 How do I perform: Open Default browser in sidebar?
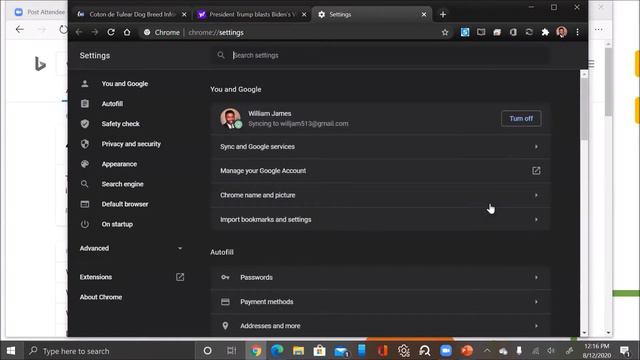pos(125,204)
